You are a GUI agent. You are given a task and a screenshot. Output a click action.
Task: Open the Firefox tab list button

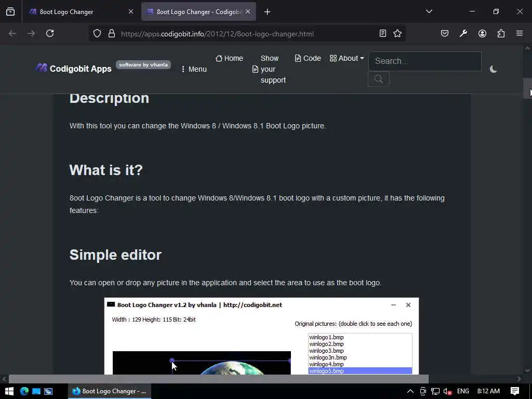10,12
